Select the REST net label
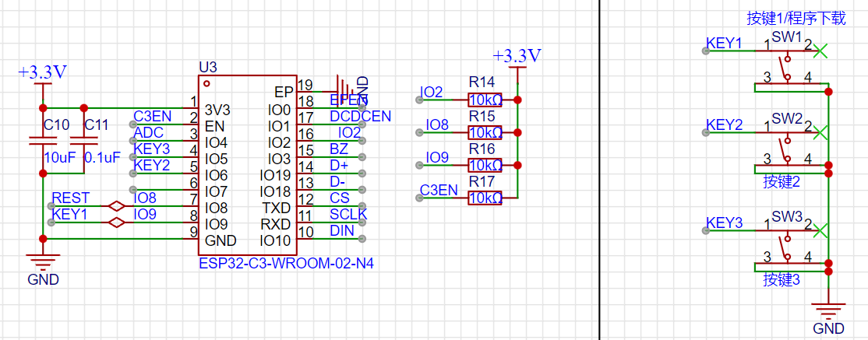The width and height of the screenshot is (868, 340). tap(70, 198)
